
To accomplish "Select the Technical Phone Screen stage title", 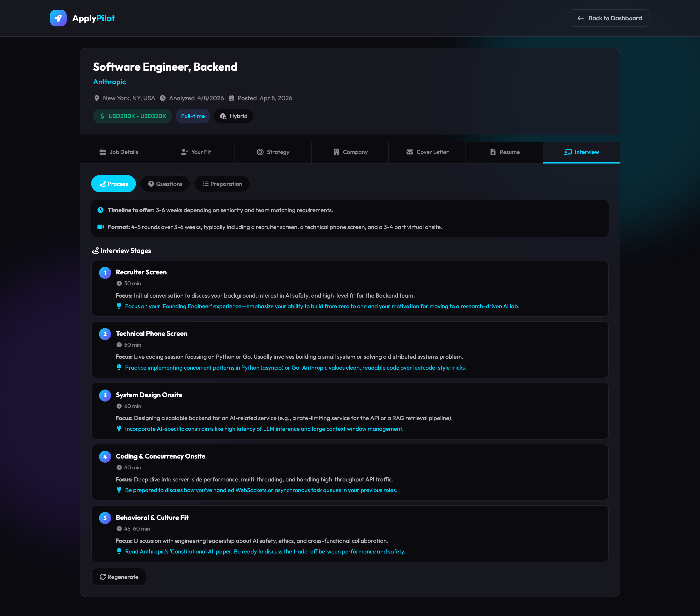I will [151, 334].
